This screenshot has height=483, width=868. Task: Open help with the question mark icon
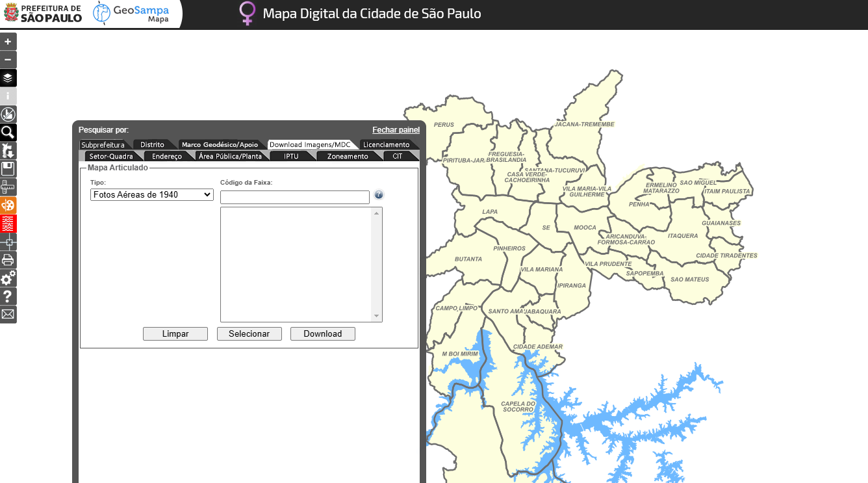point(8,296)
